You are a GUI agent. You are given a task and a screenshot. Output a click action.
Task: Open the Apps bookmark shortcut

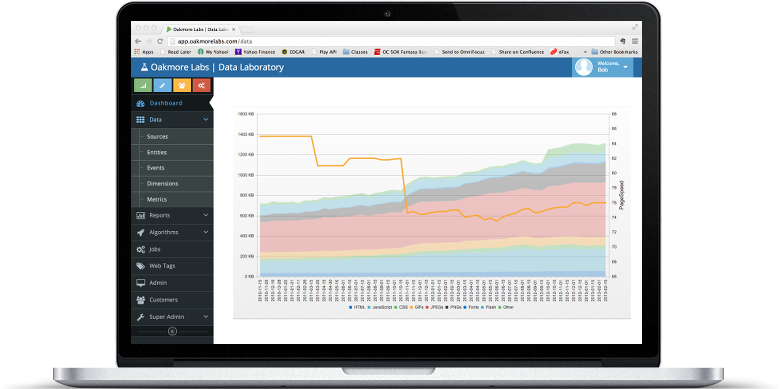coord(143,52)
